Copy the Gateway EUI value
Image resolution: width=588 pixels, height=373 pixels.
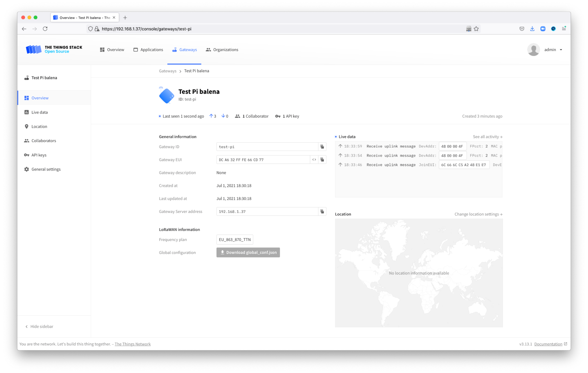pyautogui.click(x=322, y=160)
